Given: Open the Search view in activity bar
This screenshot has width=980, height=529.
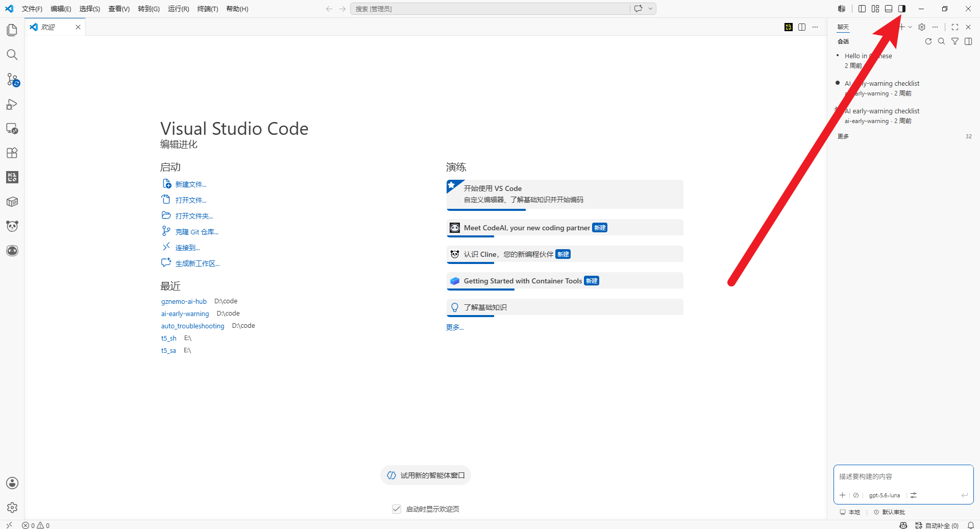Looking at the screenshot, I should pyautogui.click(x=12, y=55).
